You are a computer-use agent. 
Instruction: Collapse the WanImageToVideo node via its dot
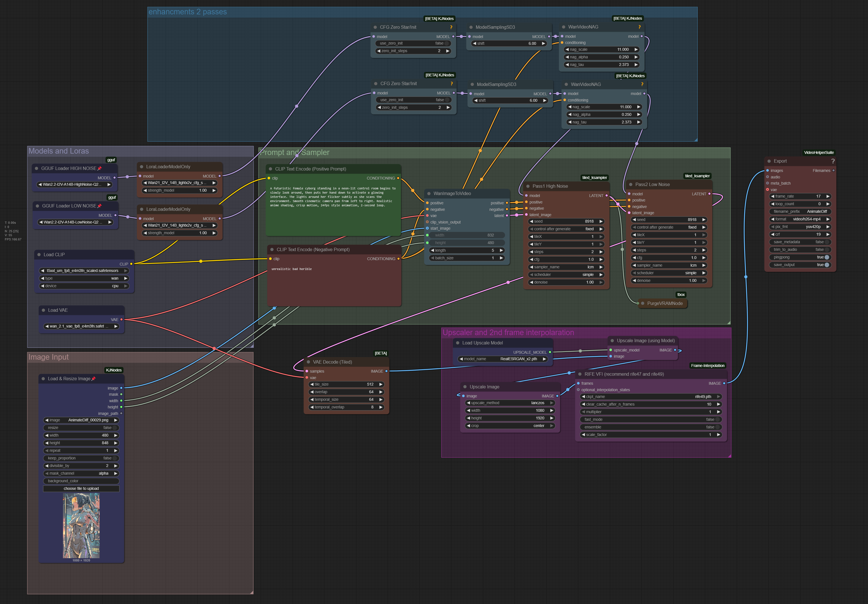coord(429,193)
